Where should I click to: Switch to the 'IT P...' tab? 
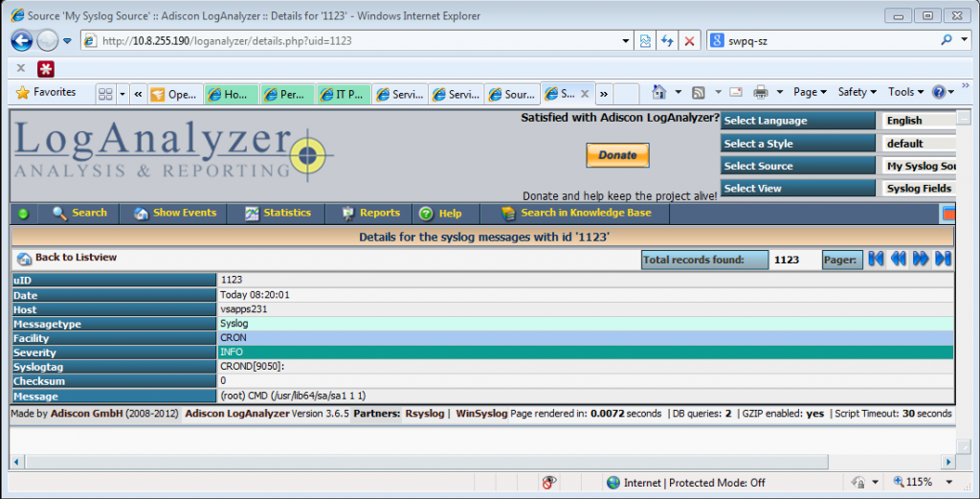(344, 95)
